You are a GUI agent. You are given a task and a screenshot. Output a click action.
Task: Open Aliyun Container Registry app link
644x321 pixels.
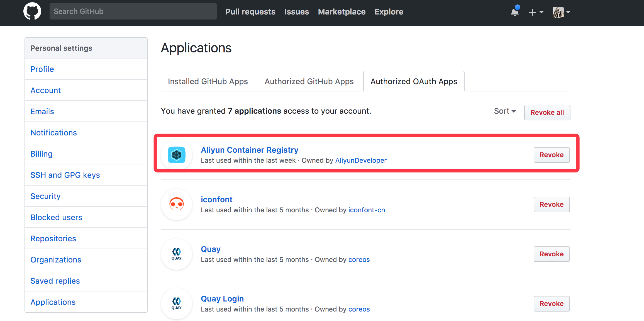pos(250,150)
